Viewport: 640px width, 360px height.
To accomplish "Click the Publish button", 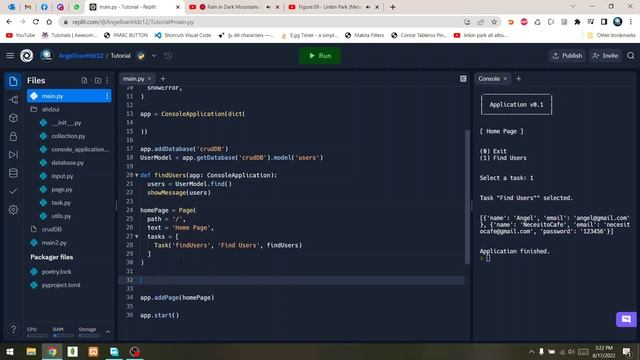I will pyautogui.click(x=567, y=56).
